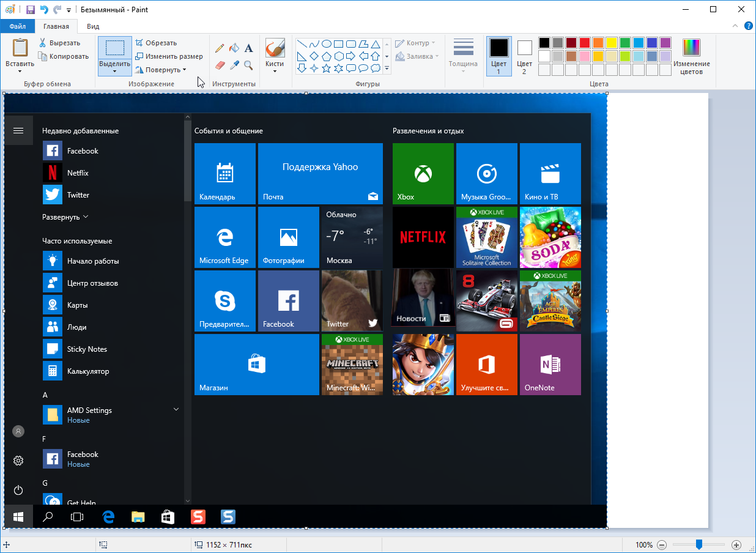Open the Кисти brushes dropdown
Screen dimensions: 756x553
[x=275, y=72]
